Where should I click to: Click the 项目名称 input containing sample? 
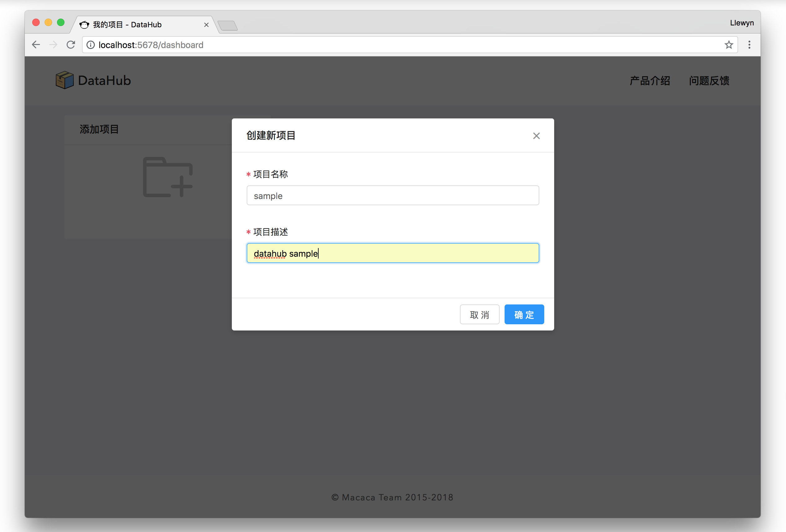pos(392,195)
